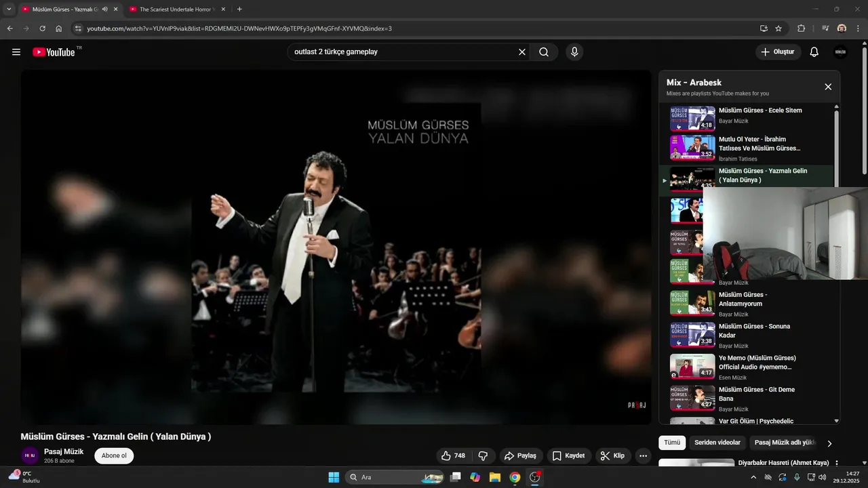Open Task View on the taskbar
Screen dimensions: 868x488
[x=456, y=477]
